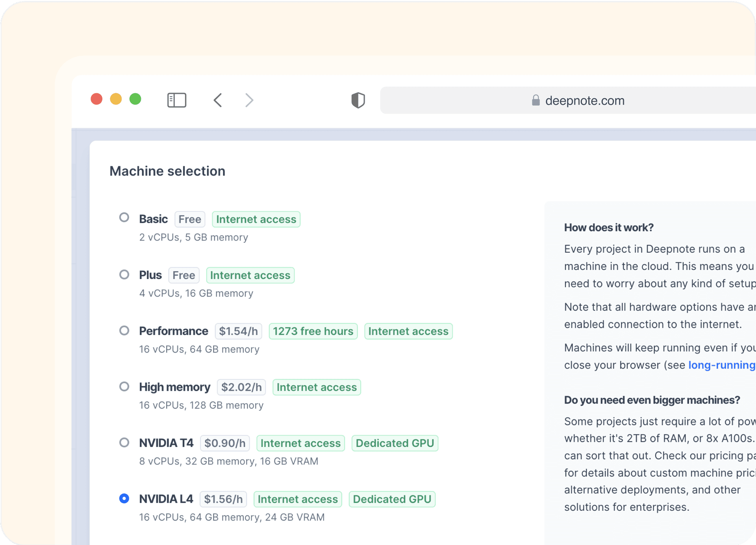The height and width of the screenshot is (545, 756).
Task: Pick the NVIDIA T4 radio button
Action: (x=124, y=442)
